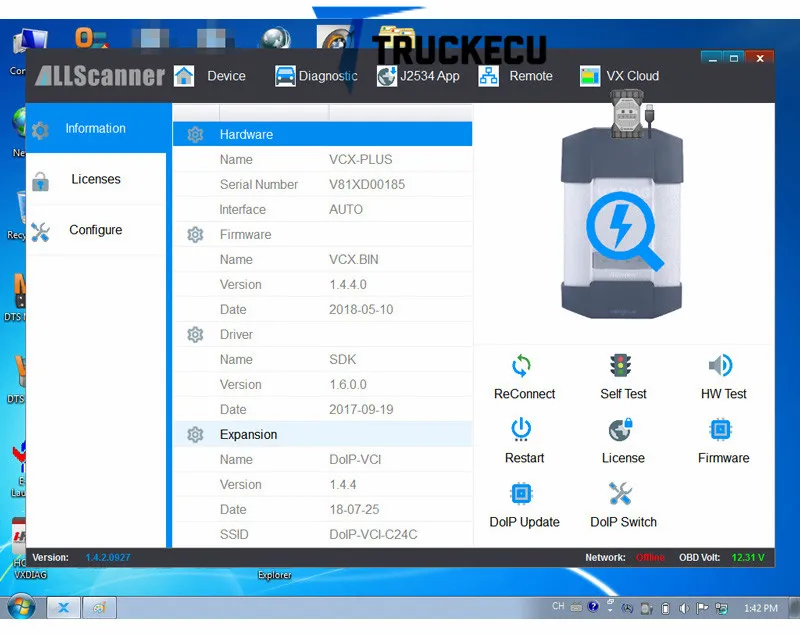
Task: Click the Restart power icon
Action: tap(521, 429)
